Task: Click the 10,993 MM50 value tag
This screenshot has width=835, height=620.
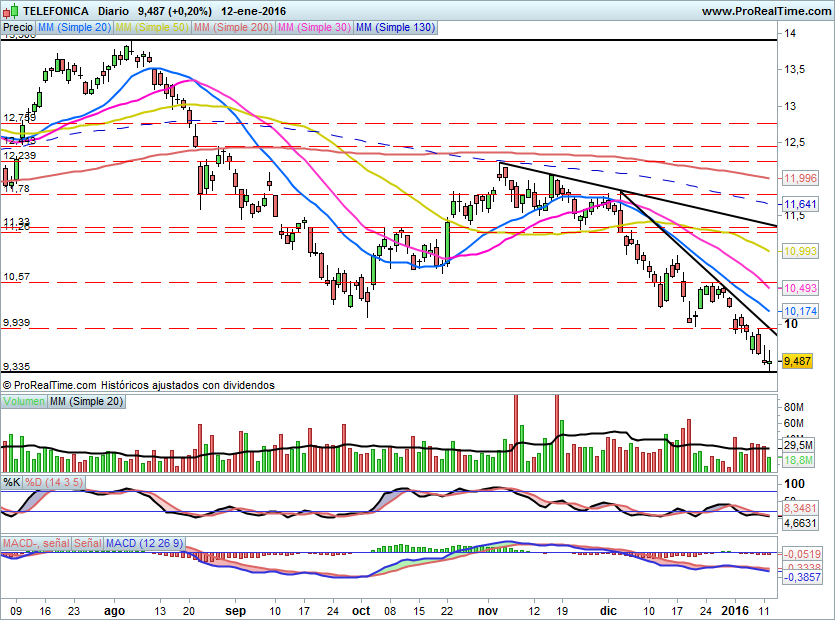Action: (800, 251)
